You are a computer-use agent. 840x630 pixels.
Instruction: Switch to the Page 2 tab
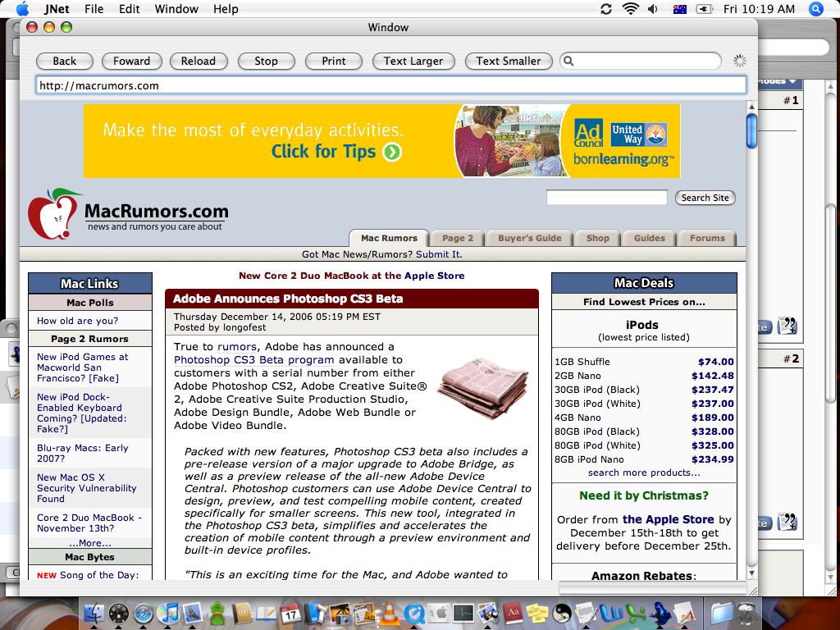(x=458, y=239)
